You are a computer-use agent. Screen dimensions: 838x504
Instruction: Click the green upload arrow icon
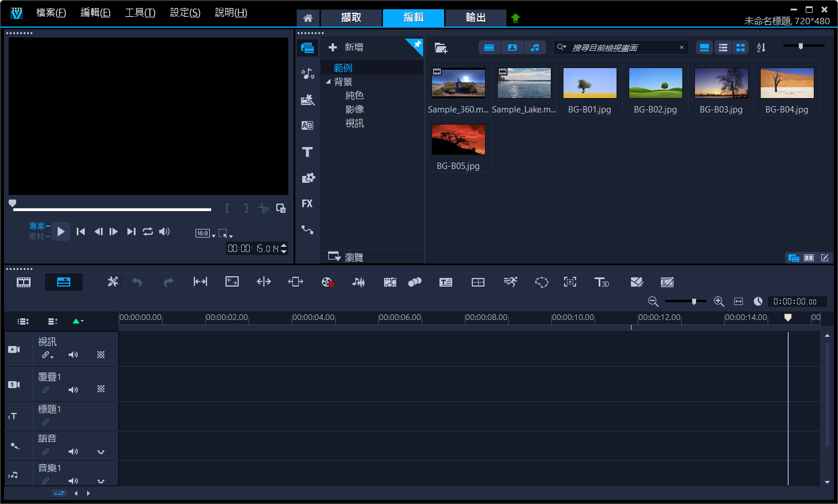click(516, 18)
